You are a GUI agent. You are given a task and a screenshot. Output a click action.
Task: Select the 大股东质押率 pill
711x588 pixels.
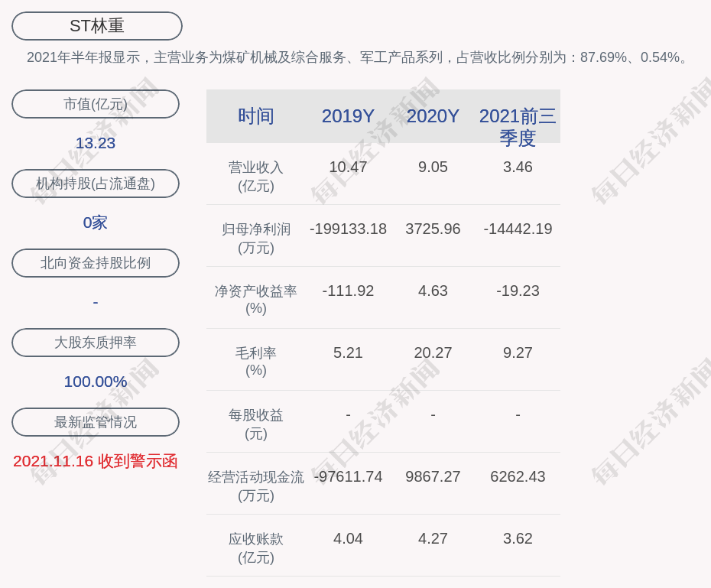[x=96, y=343]
